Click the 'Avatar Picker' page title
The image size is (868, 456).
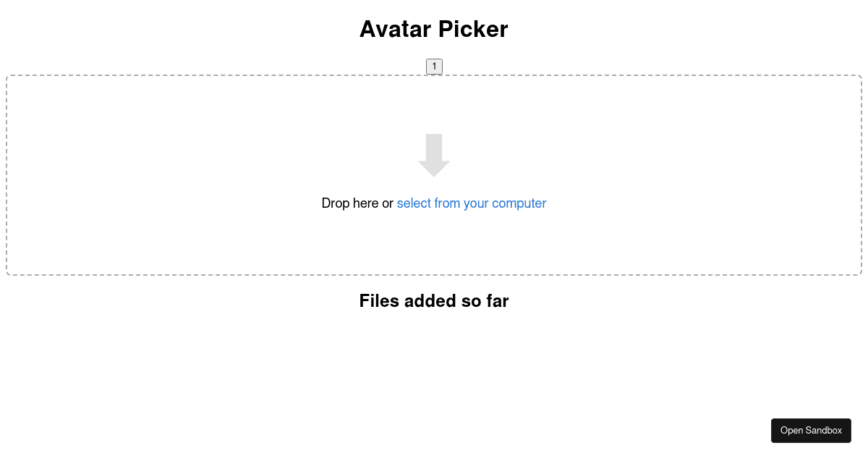433,29
